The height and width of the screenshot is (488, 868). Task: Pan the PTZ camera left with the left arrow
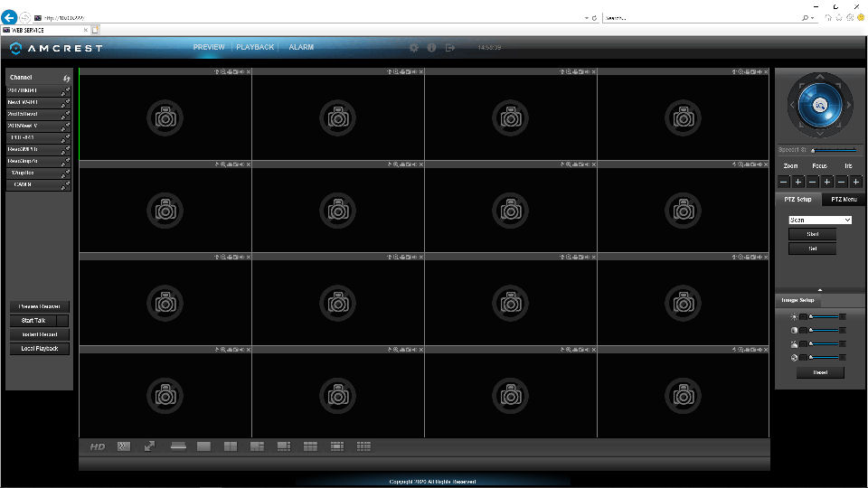pyautogui.click(x=792, y=105)
